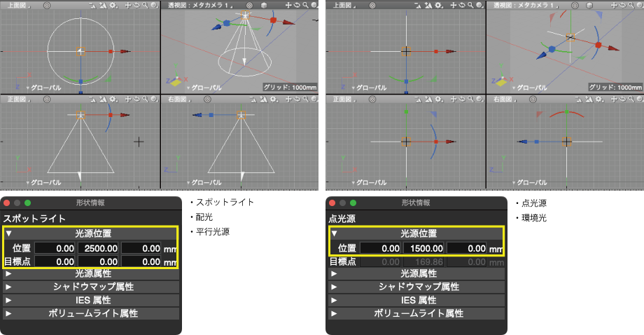Click the shading cube icon in left perspective view
The image size is (644, 335).
point(265,5)
